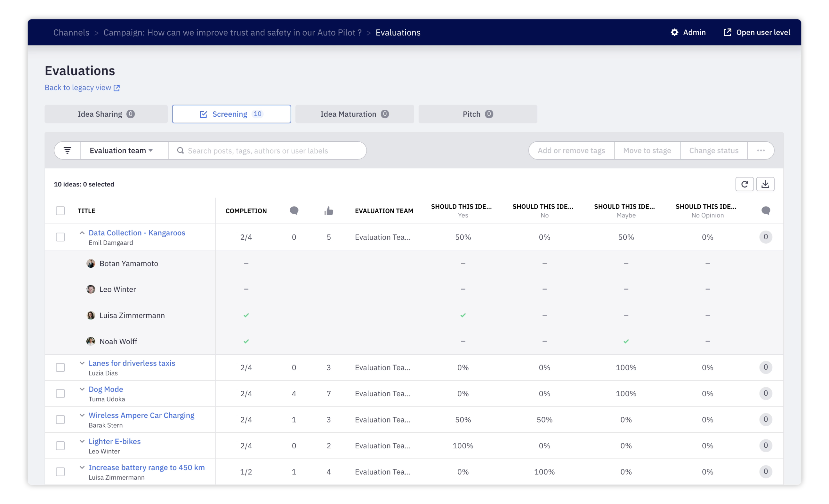Switch to the Idea Maturation tab
Image resolution: width=829 pixels, height=504 pixels.
(x=354, y=114)
